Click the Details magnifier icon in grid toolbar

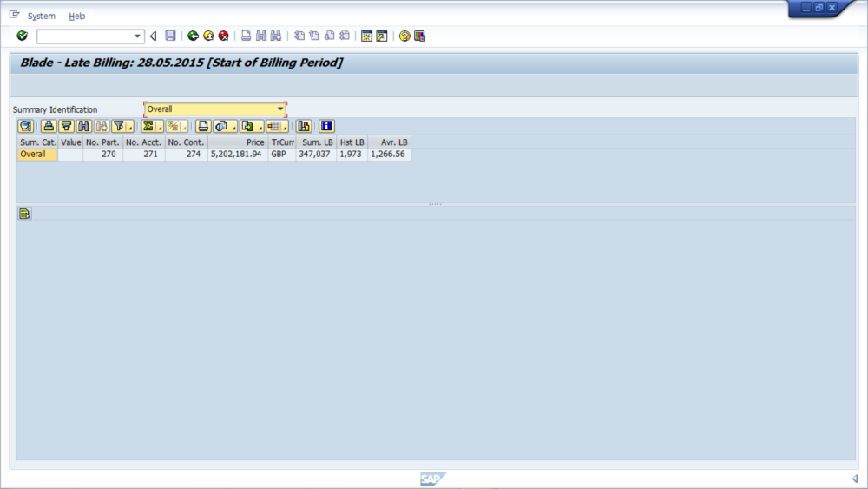[25, 126]
